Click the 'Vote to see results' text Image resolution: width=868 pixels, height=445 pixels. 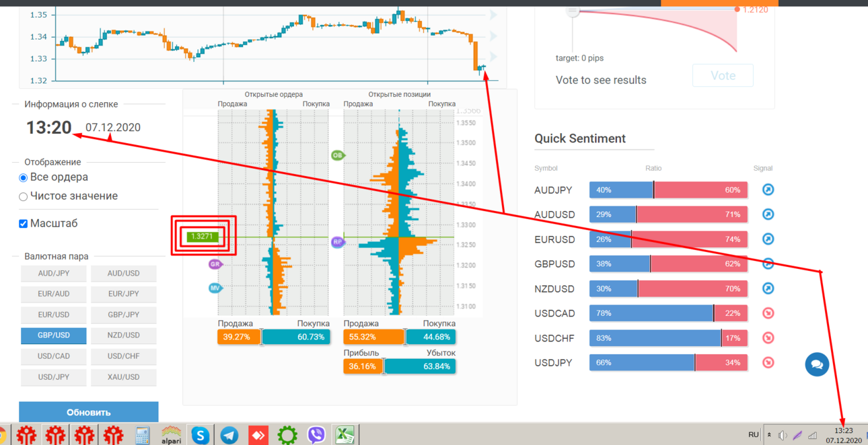click(x=601, y=80)
